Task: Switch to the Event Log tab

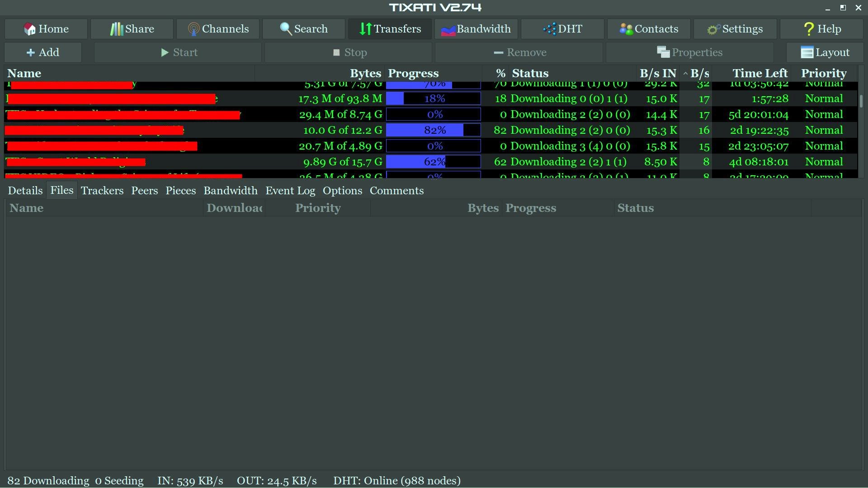Action: click(x=290, y=191)
